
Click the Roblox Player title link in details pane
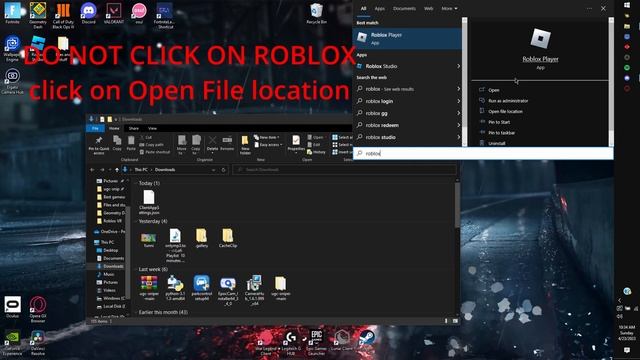click(540, 59)
